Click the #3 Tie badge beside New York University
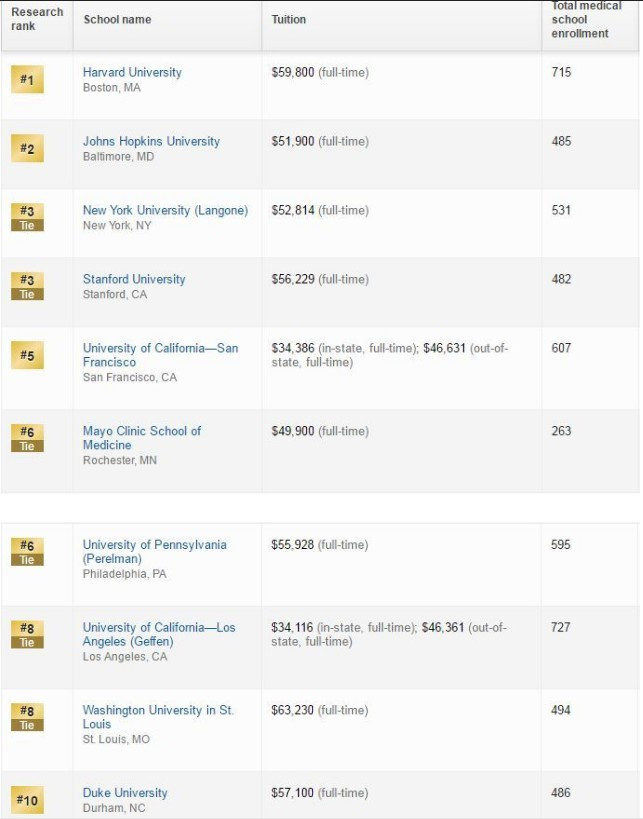 click(x=27, y=217)
